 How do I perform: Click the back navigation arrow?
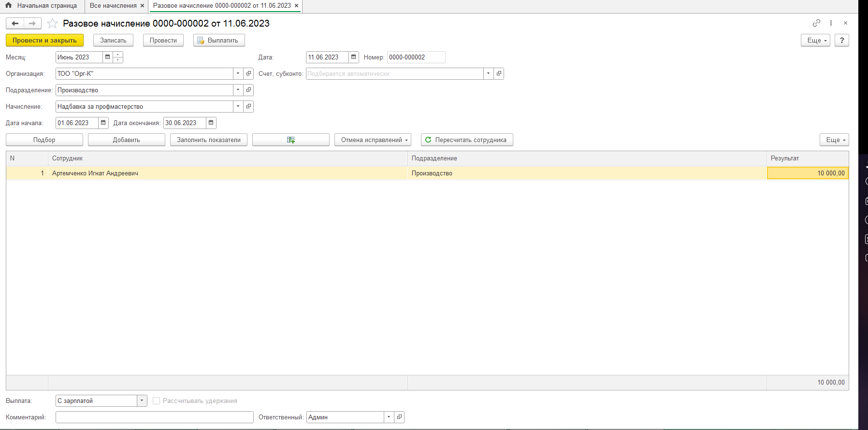(15, 24)
